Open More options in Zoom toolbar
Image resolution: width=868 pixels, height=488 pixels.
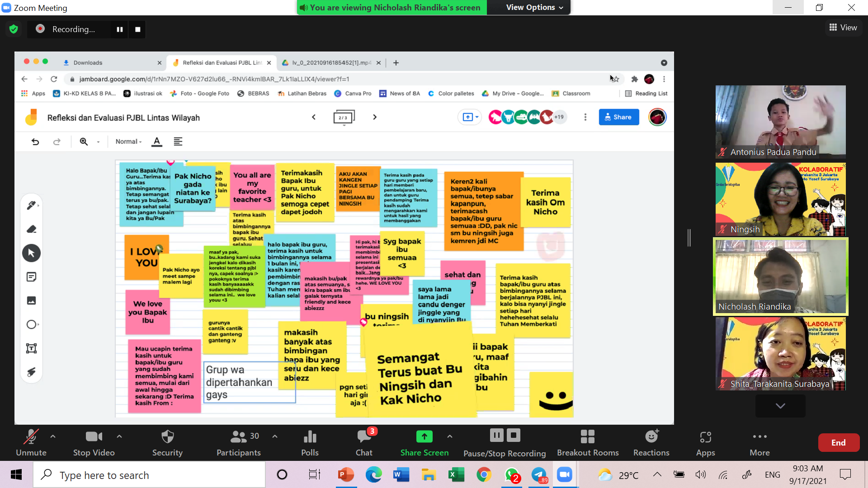pyautogui.click(x=759, y=443)
